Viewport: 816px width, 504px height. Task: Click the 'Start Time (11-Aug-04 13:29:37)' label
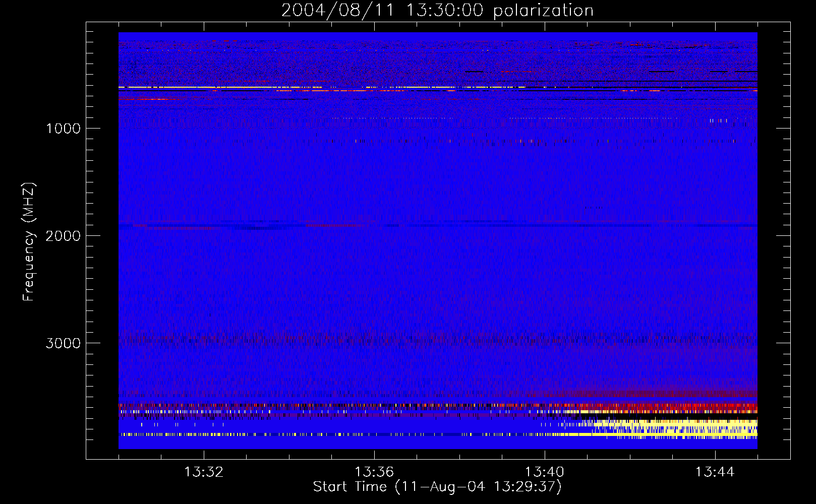(437, 486)
